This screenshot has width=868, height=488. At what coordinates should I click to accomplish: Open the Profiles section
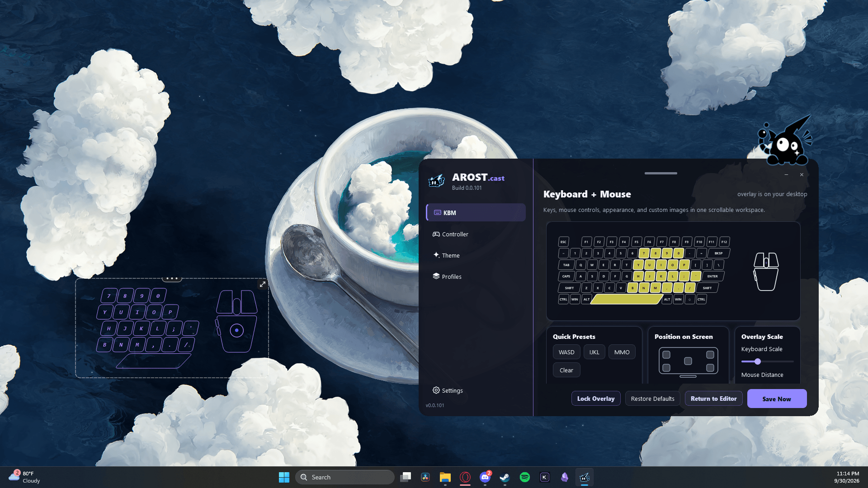point(476,277)
